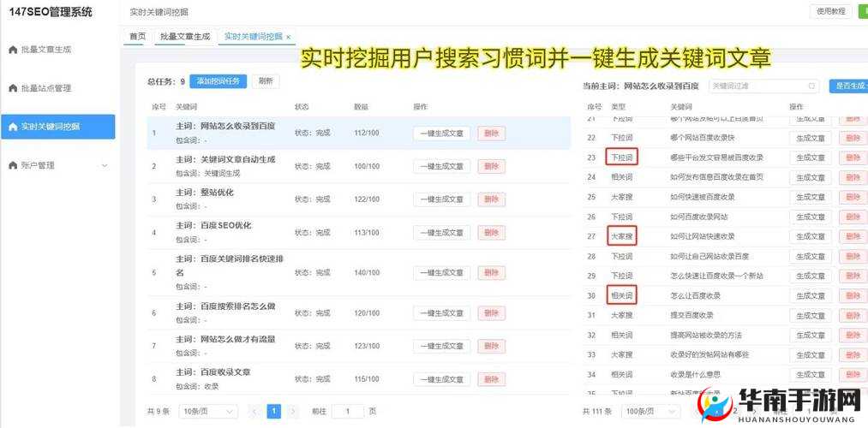Delete the 网站怎么收录到百度 task
The width and height of the screenshot is (868, 428).
click(492, 134)
